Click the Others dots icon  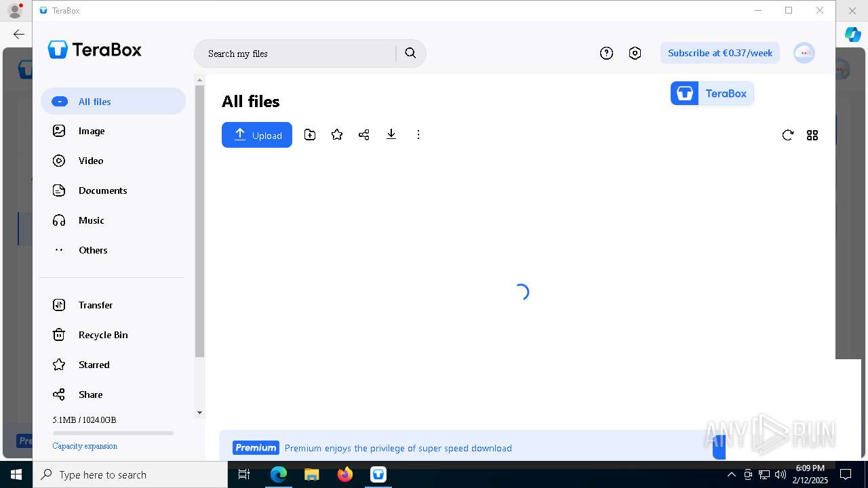(59, 250)
